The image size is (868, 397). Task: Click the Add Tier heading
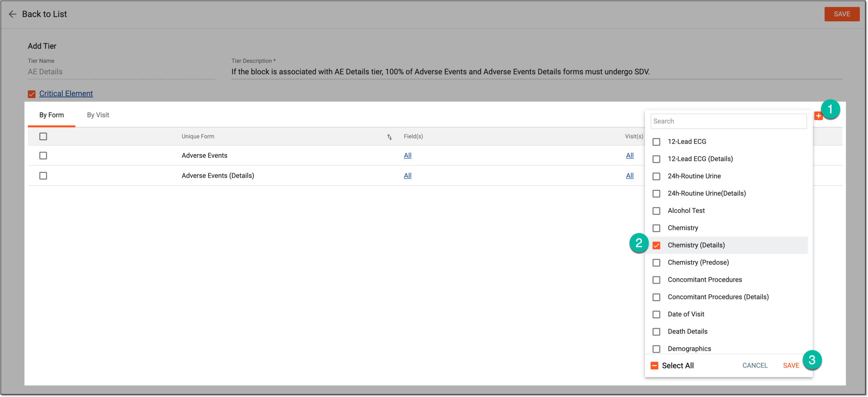[x=42, y=46]
